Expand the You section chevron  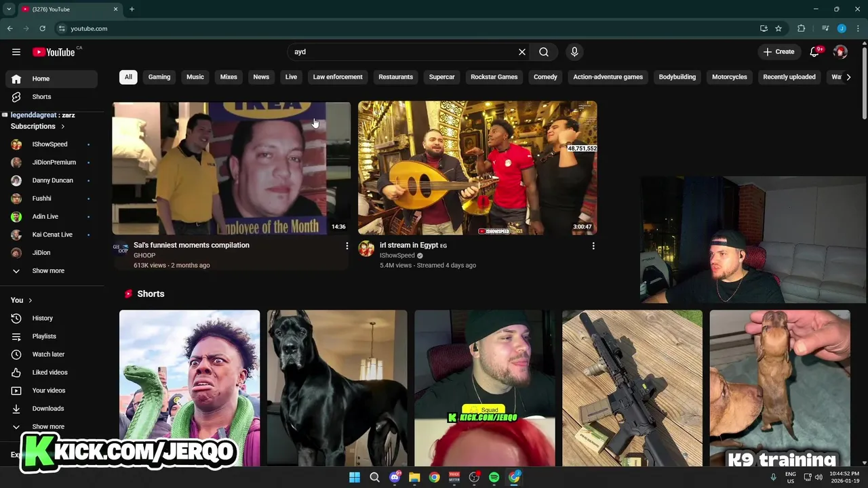coord(30,300)
